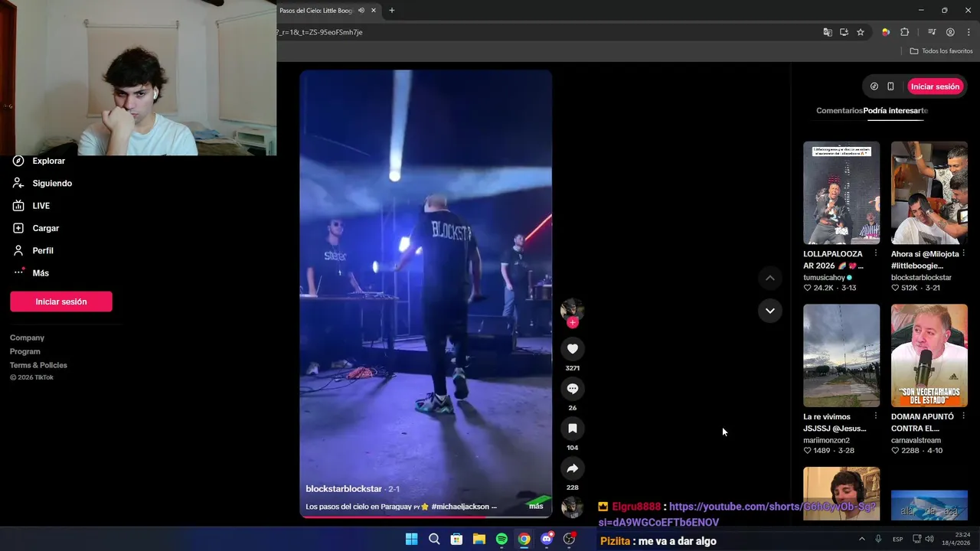Open the Company footer link
Image resolution: width=980 pixels, height=551 pixels.
[x=27, y=337]
